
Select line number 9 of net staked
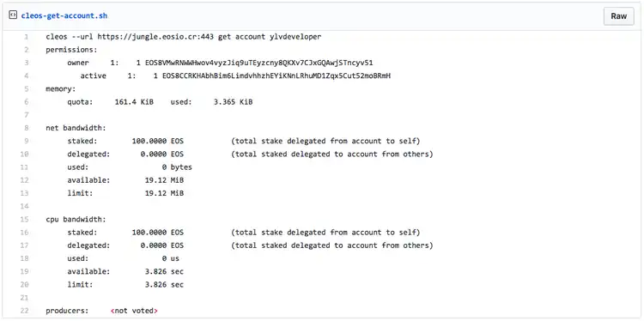click(x=27, y=142)
